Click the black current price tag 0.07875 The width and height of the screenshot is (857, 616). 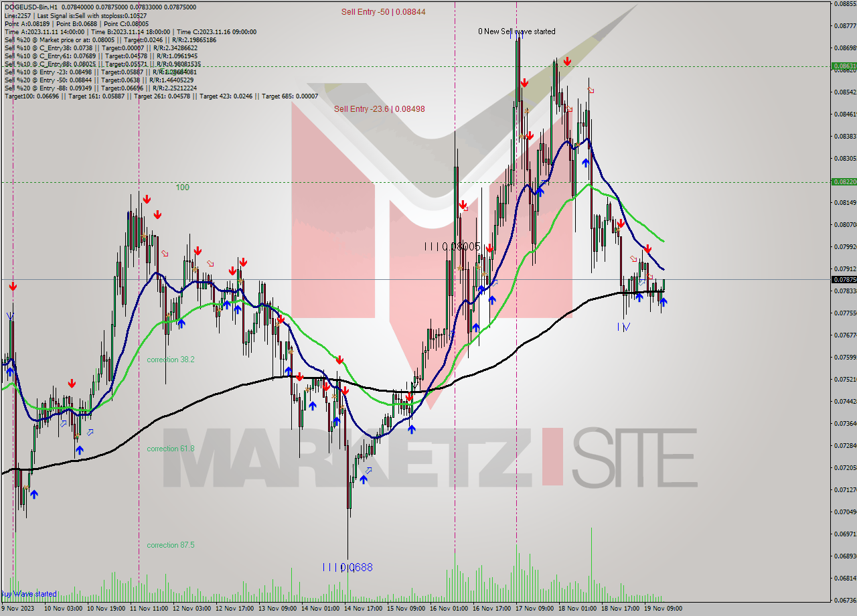(x=844, y=280)
